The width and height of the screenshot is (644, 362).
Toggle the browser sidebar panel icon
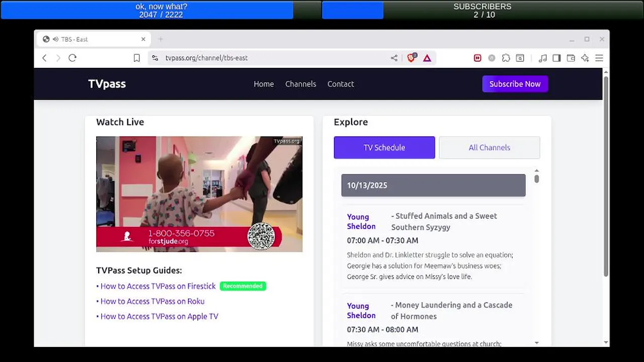tap(556, 58)
